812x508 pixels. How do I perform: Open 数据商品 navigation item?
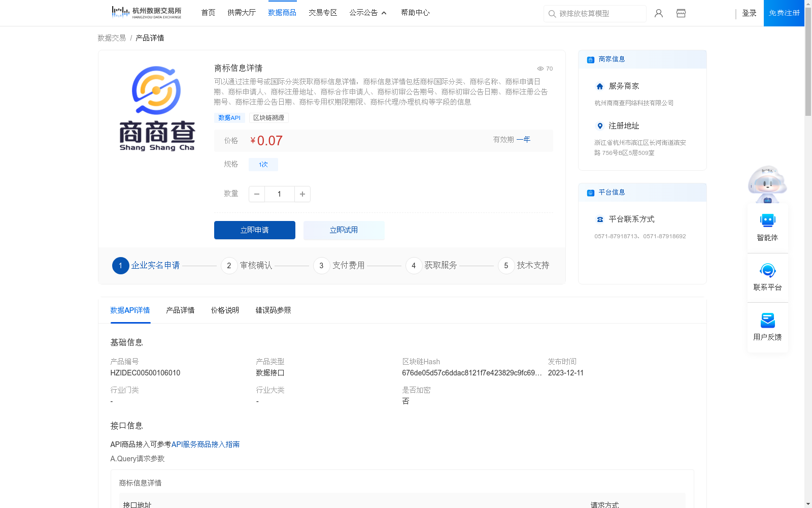point(282,13)
